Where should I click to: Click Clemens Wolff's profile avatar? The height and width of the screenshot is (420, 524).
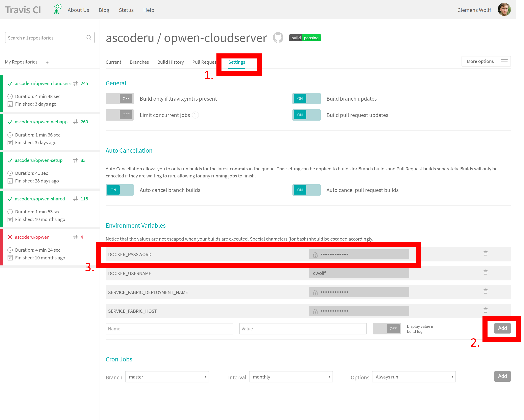tap(504, 9)
